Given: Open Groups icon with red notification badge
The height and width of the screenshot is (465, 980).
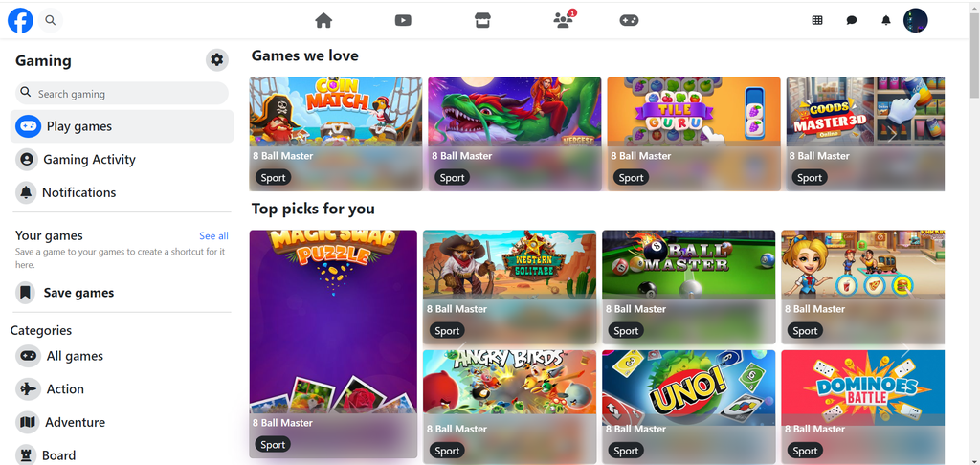Looking at the screenshot, I should (564, 20).
